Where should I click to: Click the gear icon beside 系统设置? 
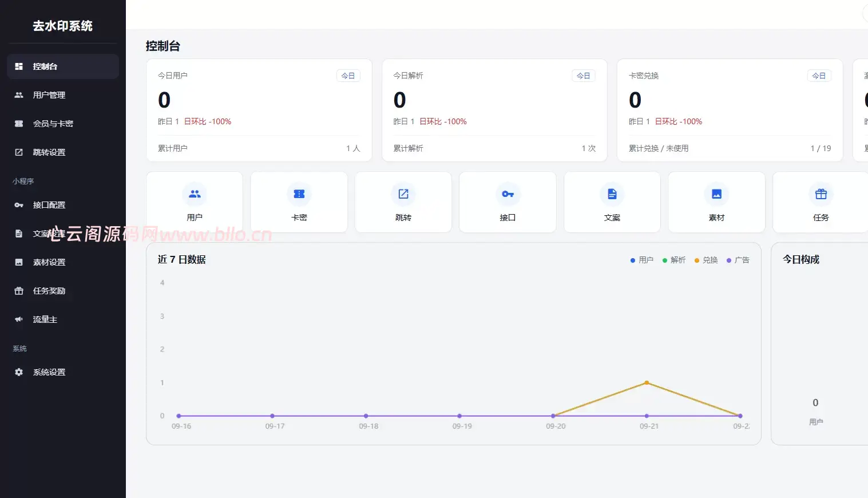[x=19, y=372]
